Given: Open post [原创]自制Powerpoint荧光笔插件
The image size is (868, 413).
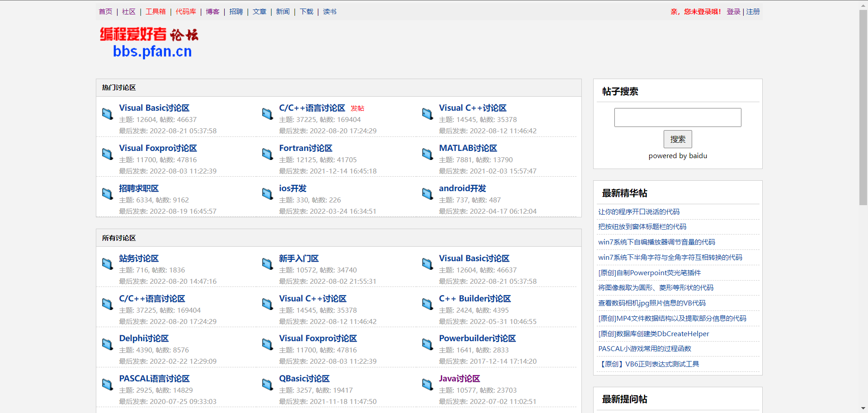Looking at the screenshot, I should [x=650, y=273].
